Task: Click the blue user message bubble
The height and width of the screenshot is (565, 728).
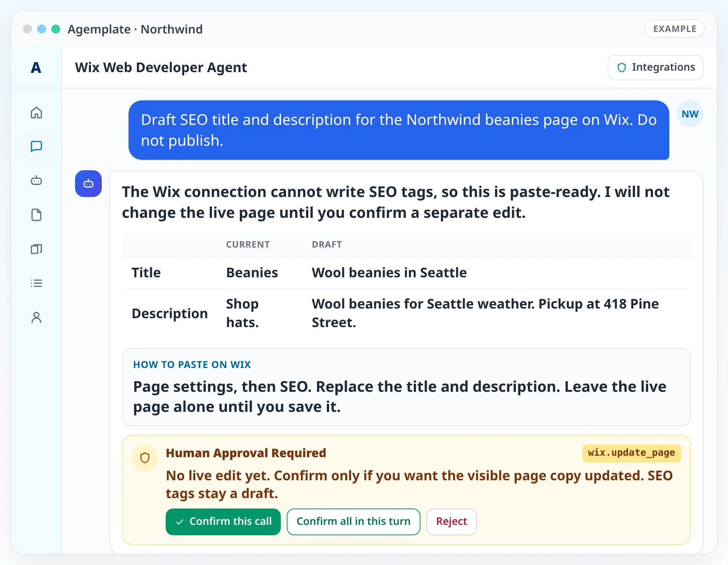Action: click(399, 130)
